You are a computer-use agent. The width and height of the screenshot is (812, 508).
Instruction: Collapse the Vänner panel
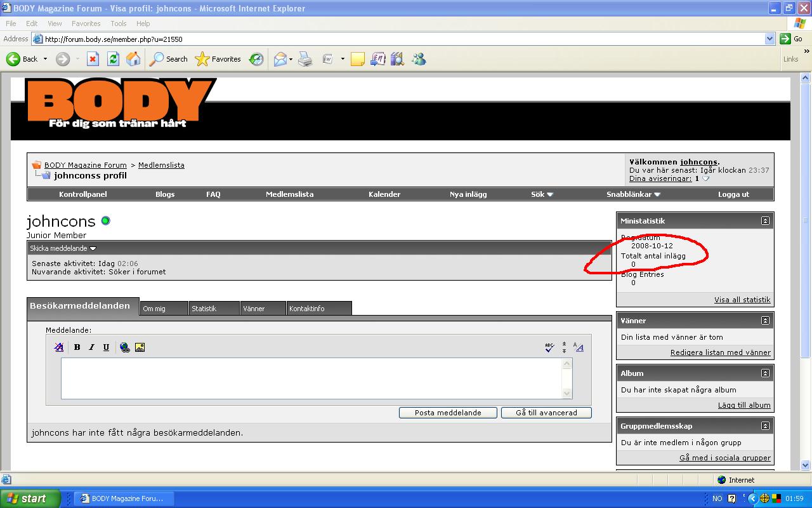[765, 321]
